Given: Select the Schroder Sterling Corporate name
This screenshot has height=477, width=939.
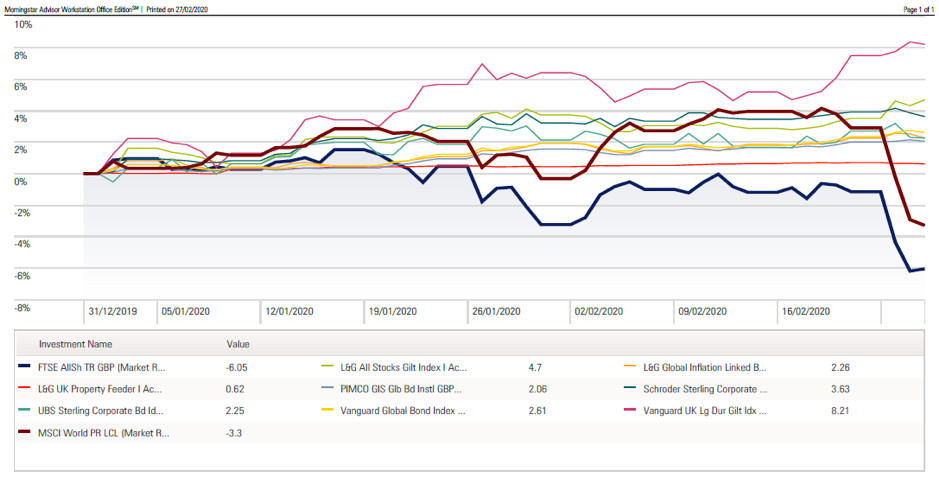Looking at the screenshot, I should [705, 389].
